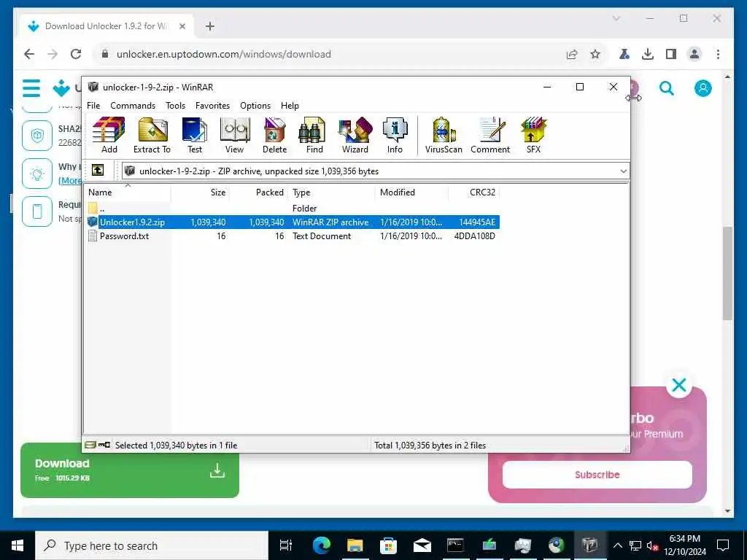Expand the archive path dropdown
This screenshot has width=747, height=560.
623,171
